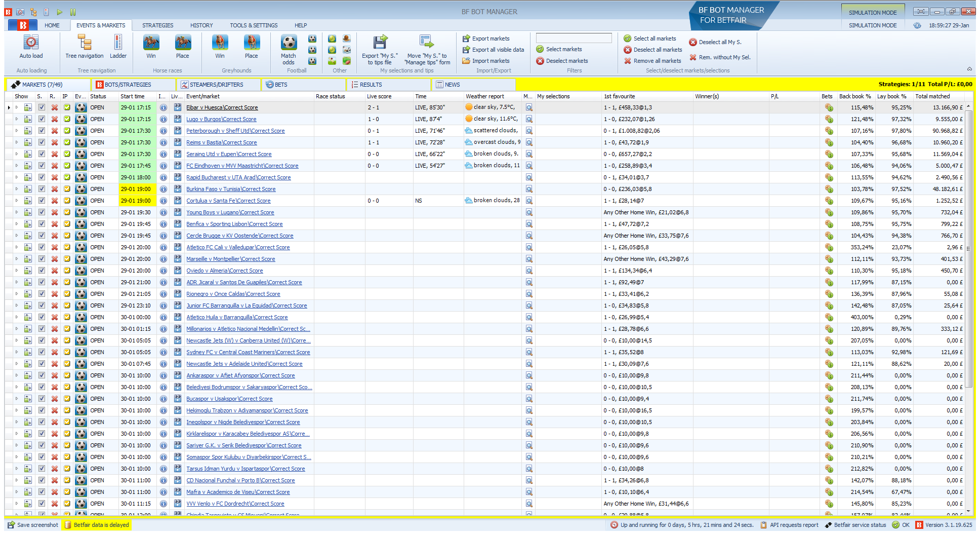Toggle in-play checkbox for FC Eindhoven v MVV Maastricht
This screenshot has height=535, width=980.
(67, 166)
